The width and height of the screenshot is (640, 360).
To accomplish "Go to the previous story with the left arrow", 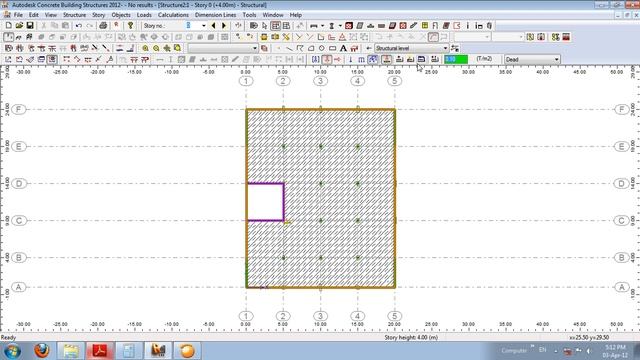I will (213, 26).
